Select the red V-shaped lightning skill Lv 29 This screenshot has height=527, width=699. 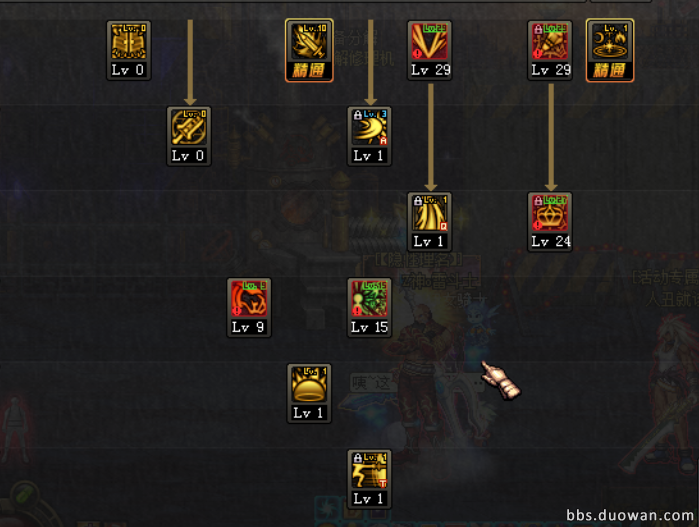(x=429, y=50)
